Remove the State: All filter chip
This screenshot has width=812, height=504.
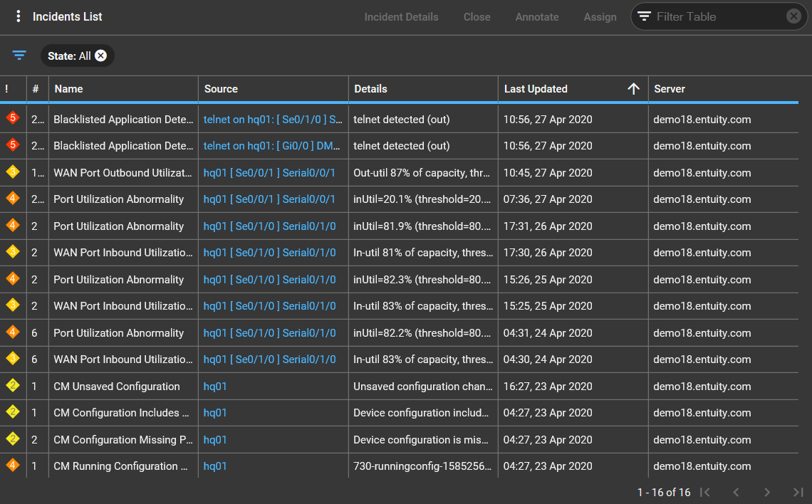point(101,56)
